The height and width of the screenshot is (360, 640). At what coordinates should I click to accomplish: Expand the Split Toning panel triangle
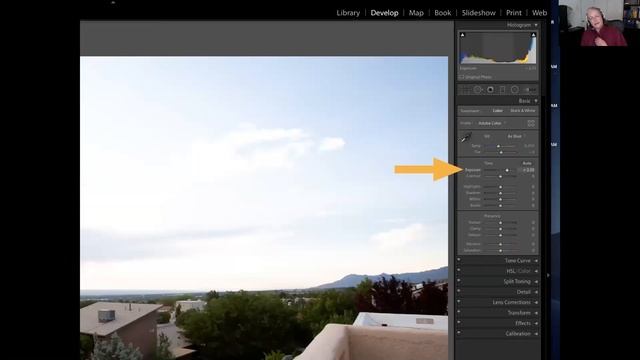[536, 282]
